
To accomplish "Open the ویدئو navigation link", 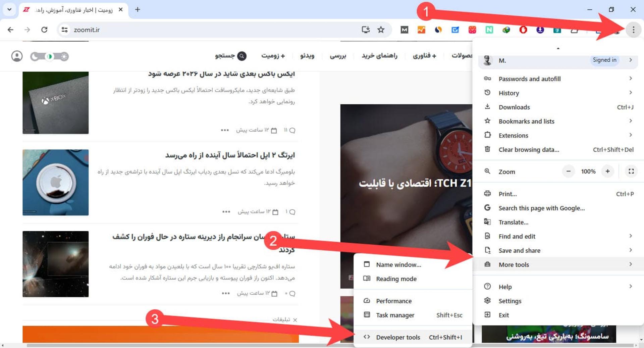I will pyautogui.click(x=307, y=56).
